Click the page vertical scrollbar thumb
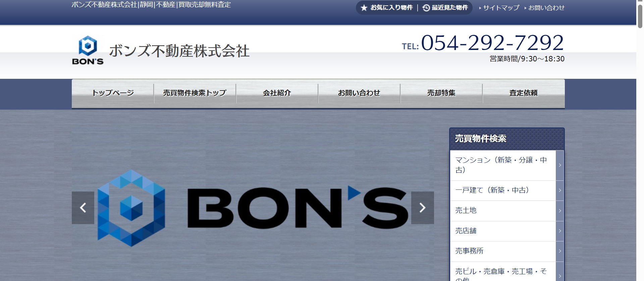 [640, 16]
